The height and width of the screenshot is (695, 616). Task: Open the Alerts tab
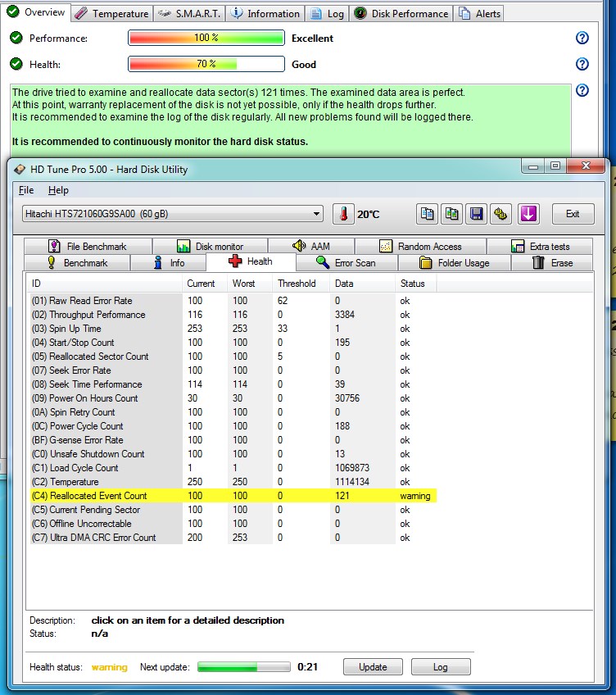(x=479, y=14)
